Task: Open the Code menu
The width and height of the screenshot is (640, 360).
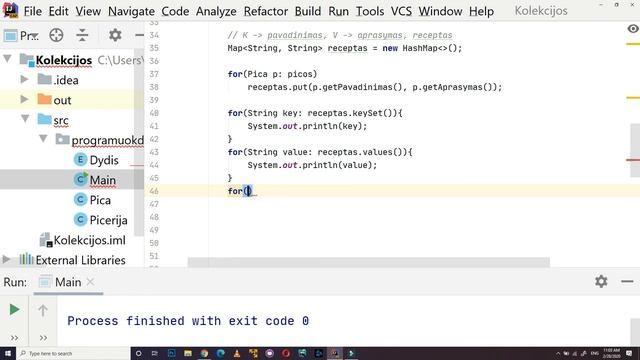Action: point(175,11)
